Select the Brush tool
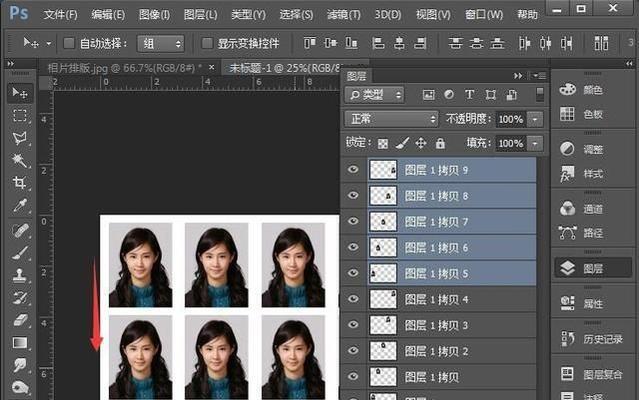639x400 pixels. (20, 253)
